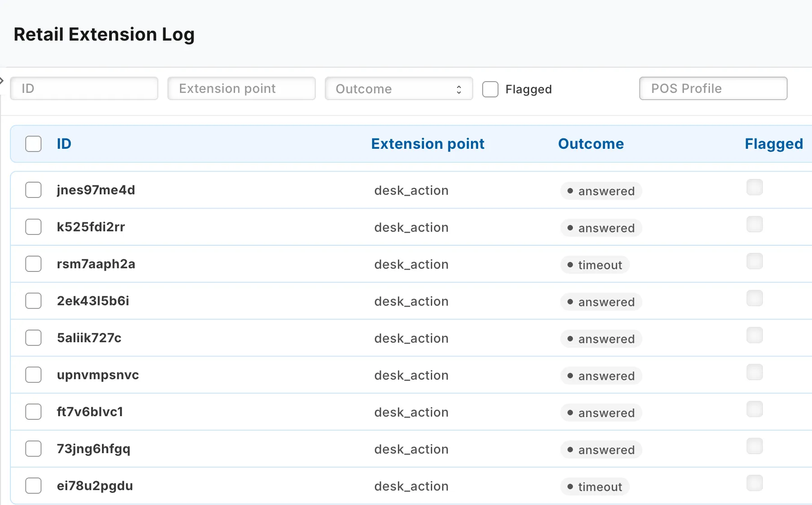Viewport: 812px width, 505px height.
Task: Select row 5aliik727c checkbox
Action: [33, 338]
